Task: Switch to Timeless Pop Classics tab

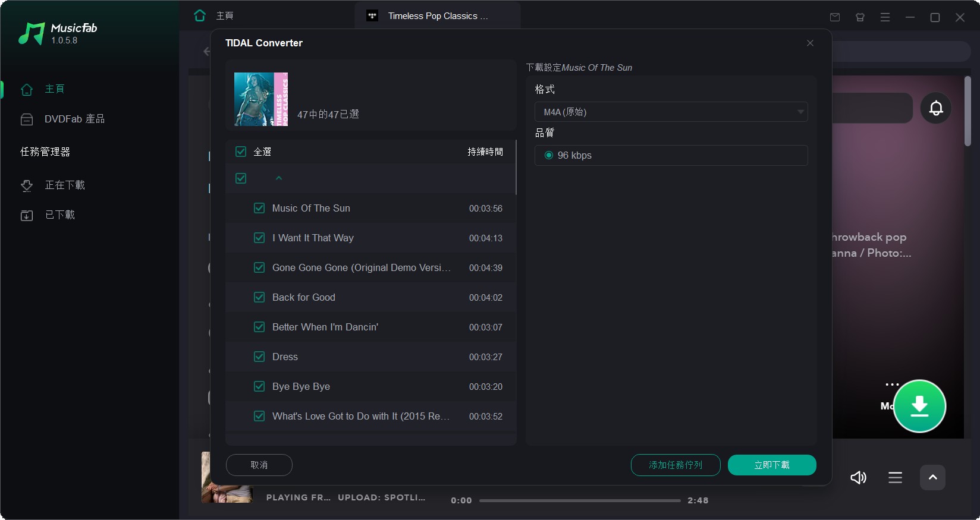Action: pyautogui.click(x=438, y=16)
